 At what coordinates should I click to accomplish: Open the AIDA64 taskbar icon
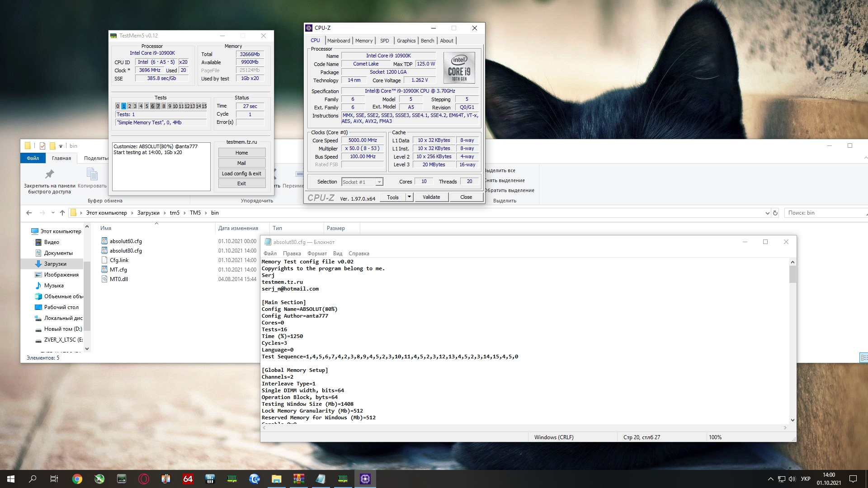(x=188, y=479)
